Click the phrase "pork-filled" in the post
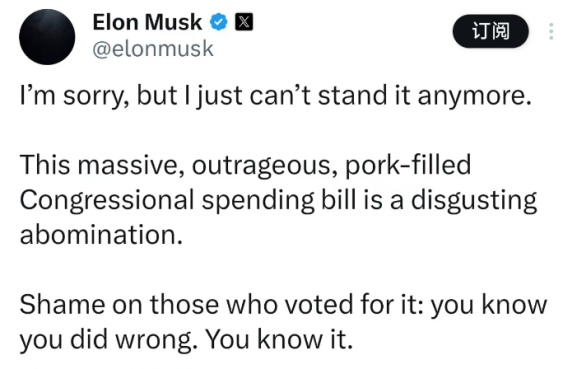Image resolution: width=563 pixels, height=369 pixels. coord(408,165)
